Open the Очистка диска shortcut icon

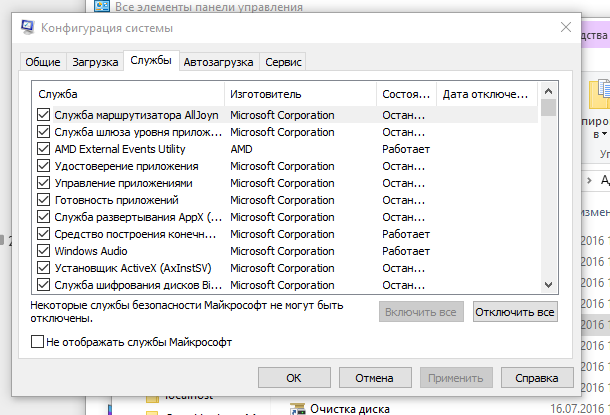(x=298, y=409)
